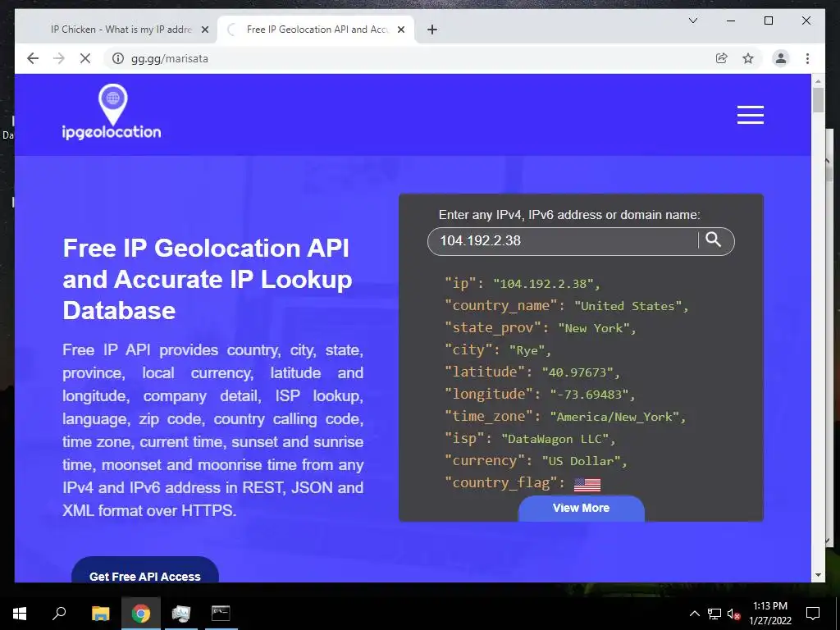Click the page scrollbar up arrow
The image size is (840, 630).
tap(818, 81)
